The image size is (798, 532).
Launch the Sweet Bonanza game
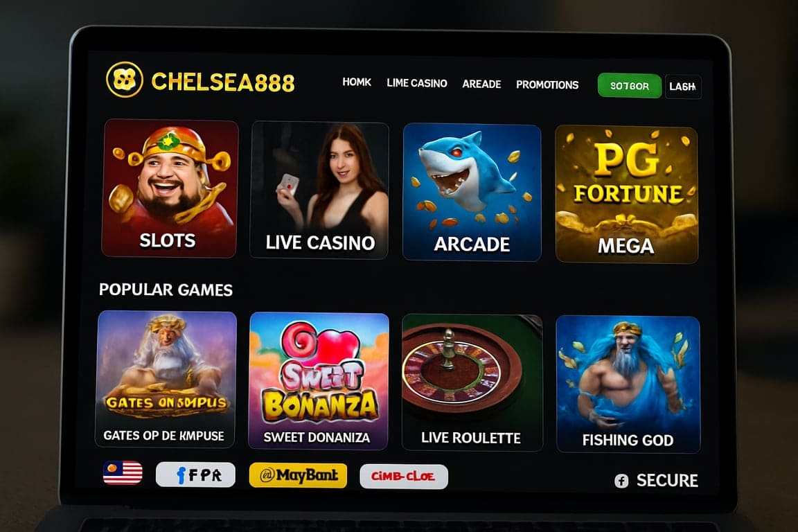(x=319, y=381)
